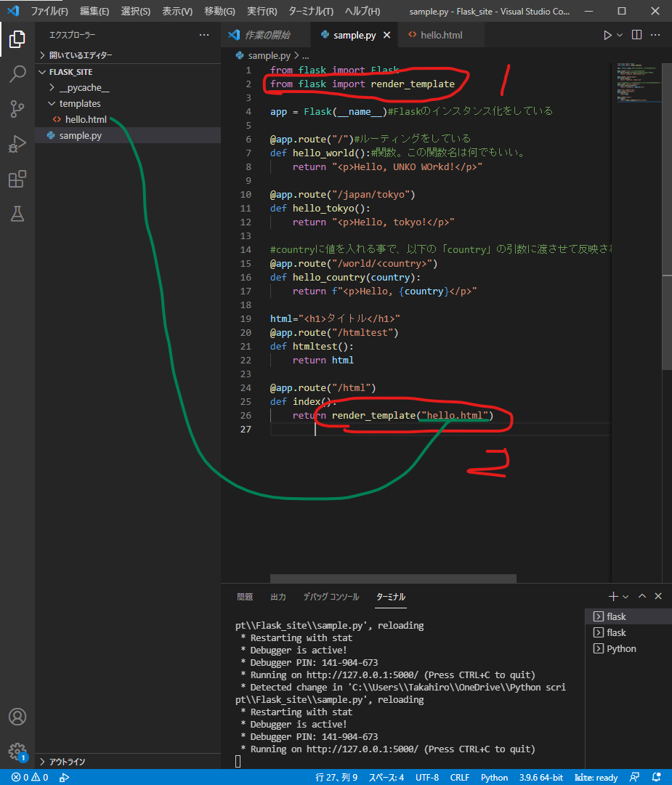This screenshot has width=672, height=785.
Task: Open the Source Control view
Action: pyautogui.click(x=17, y=109)
